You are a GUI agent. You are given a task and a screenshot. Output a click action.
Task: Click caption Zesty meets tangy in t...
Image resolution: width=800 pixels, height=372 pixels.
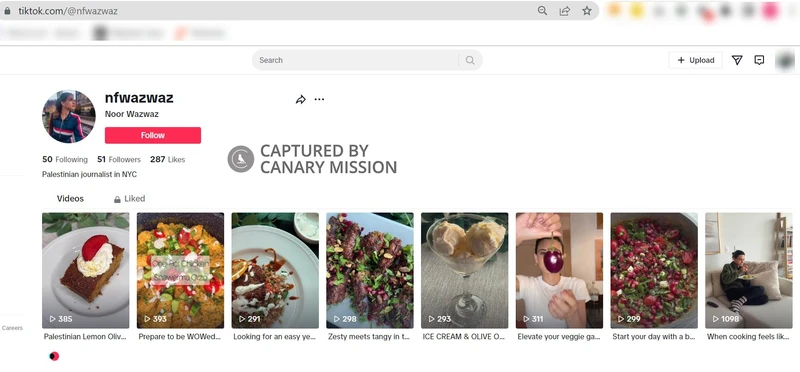(369, 337)
